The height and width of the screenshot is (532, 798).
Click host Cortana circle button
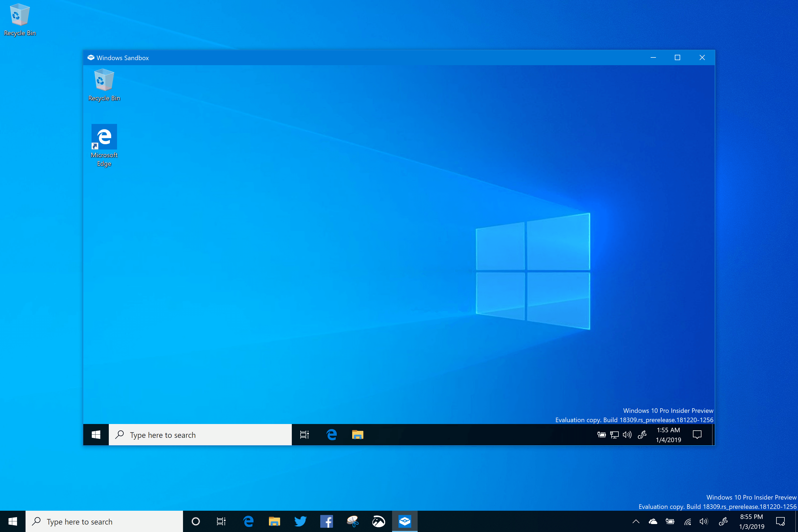tap(196, 521)
